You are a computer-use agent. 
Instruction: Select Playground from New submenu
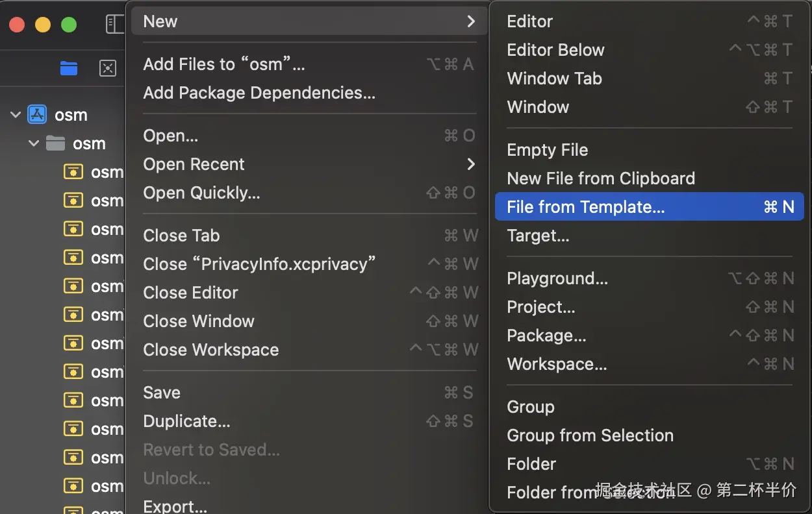(x=557, y=278)
